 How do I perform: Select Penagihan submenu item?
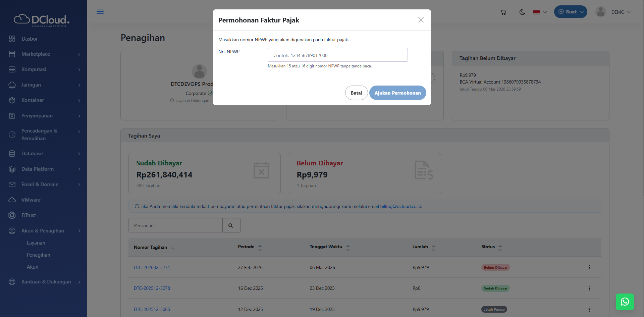[39, 255]
